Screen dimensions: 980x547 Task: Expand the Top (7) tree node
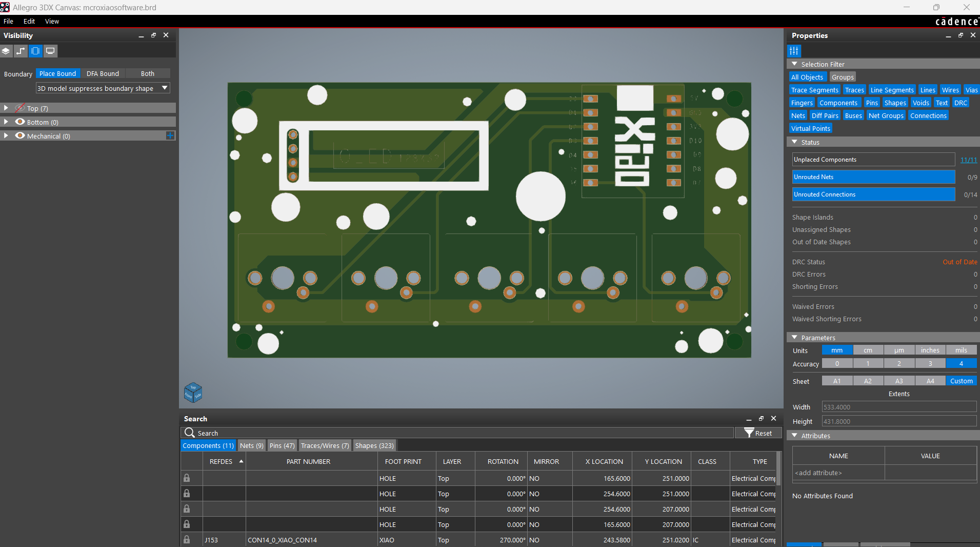point(6,108)
